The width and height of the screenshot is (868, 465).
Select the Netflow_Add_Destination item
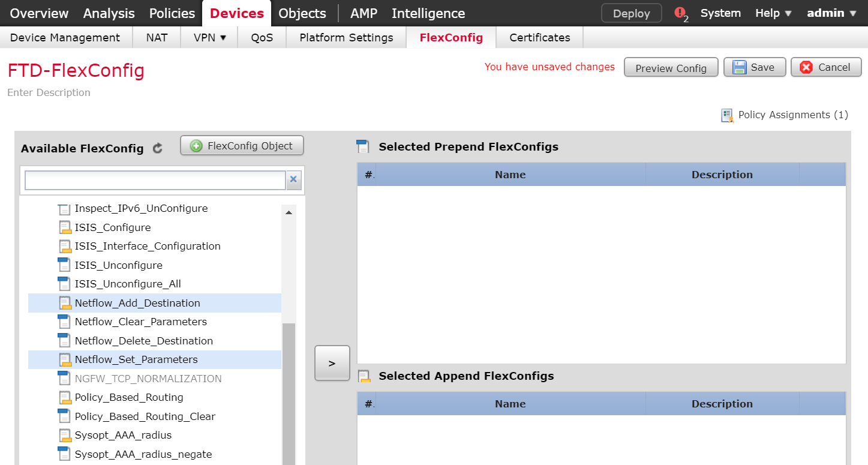click(x=155, y=303)
